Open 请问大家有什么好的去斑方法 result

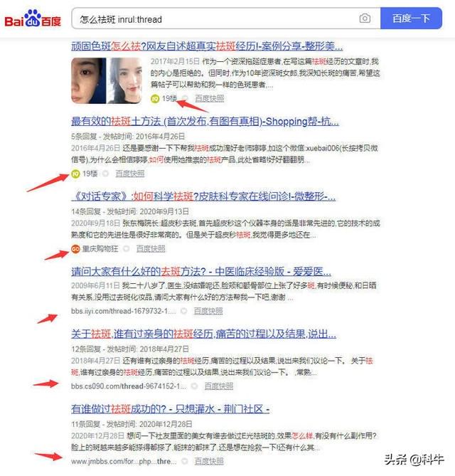click(x=201, y=271)
